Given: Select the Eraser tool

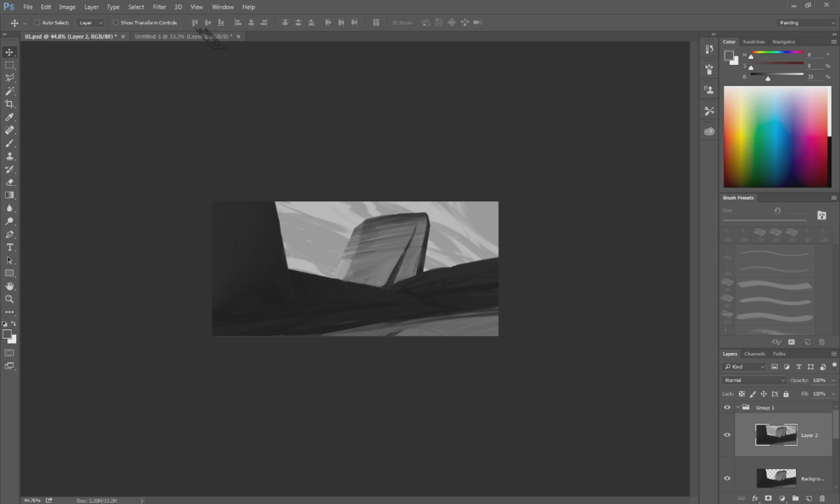Looking at the screenshot, I should [x=9, y=182].
